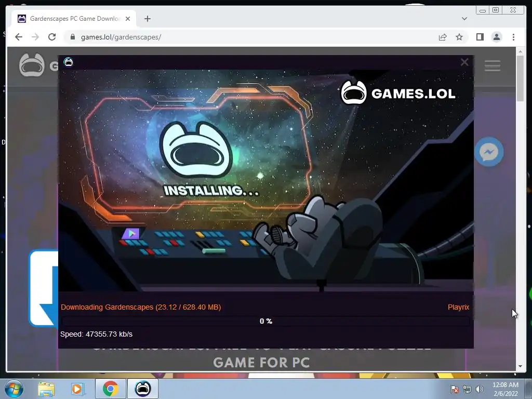Open the network tray icon
The image size is (532, 399).
coord(467,389)
